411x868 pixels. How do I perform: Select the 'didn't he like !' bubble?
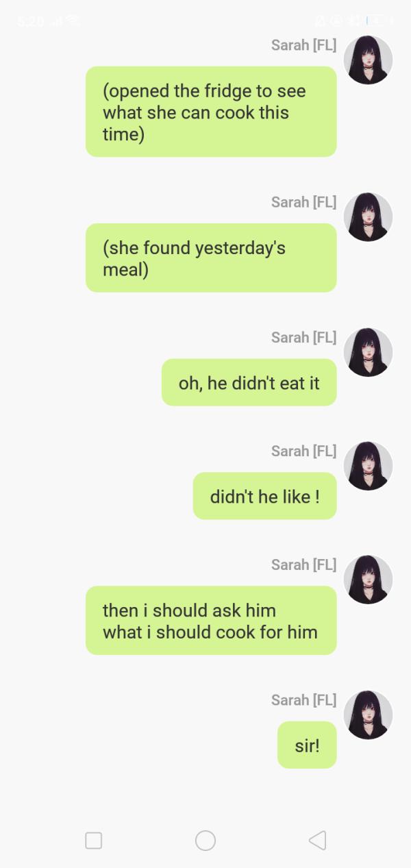(265, 496)
